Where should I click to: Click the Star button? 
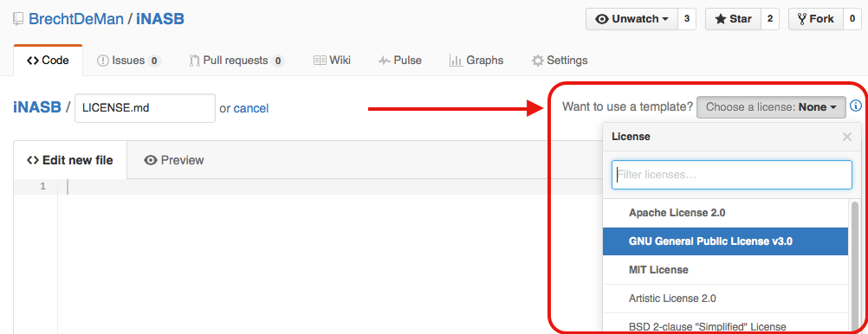[734, 19]
